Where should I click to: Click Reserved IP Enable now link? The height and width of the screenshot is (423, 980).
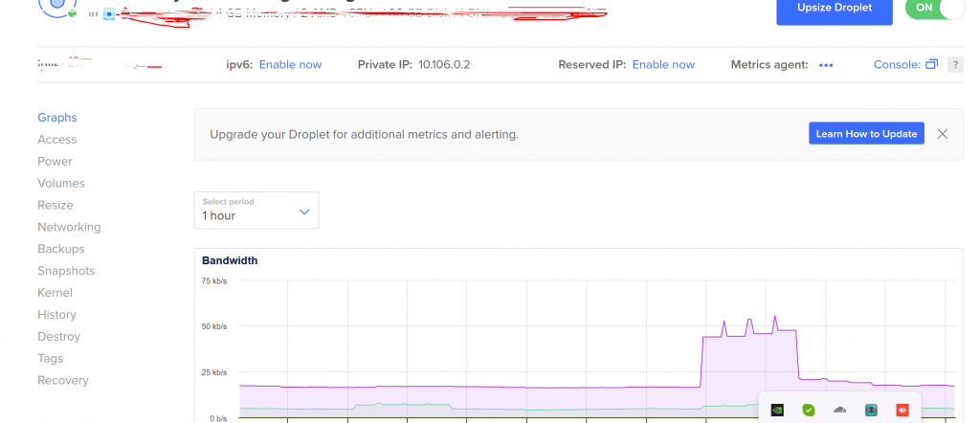point(663,65)
